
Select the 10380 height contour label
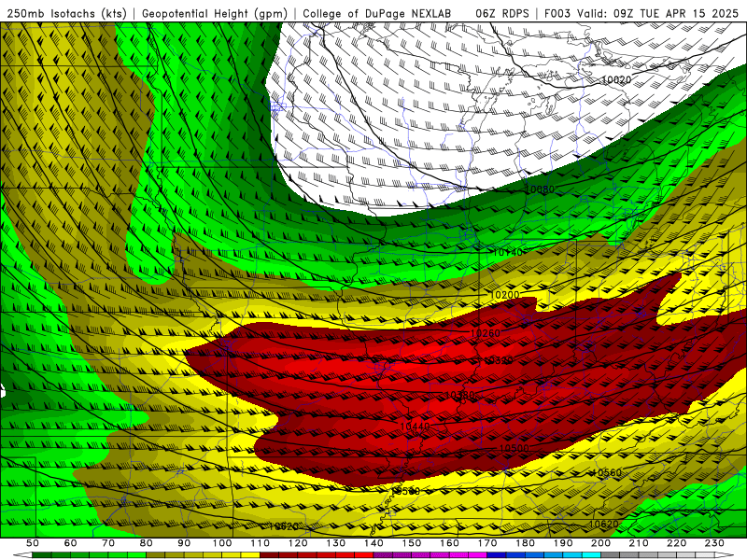tap(459, 395)
